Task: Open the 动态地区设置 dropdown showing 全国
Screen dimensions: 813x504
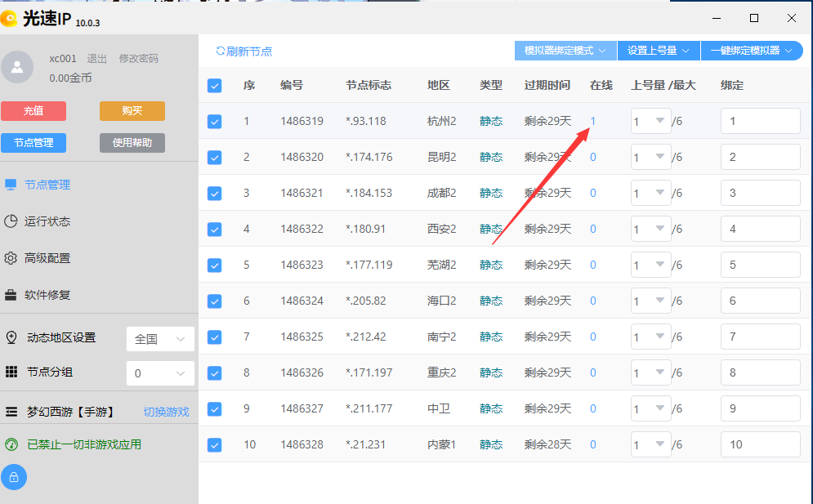Action: coord(160,339)
